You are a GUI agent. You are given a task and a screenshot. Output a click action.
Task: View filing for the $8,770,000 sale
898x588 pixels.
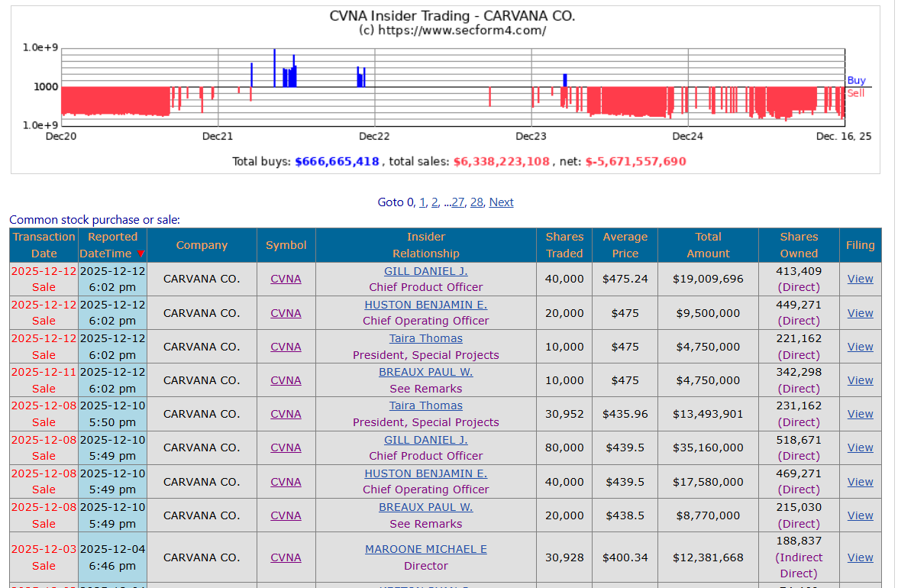[860, 515]
